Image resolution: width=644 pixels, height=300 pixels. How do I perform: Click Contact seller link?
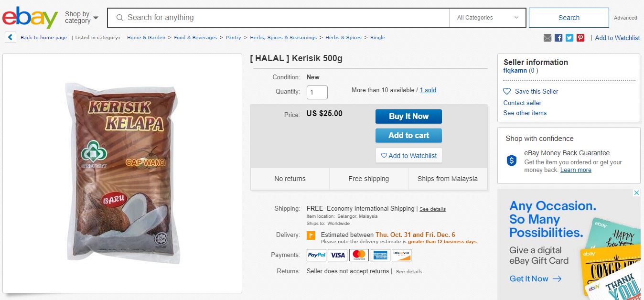522,103
